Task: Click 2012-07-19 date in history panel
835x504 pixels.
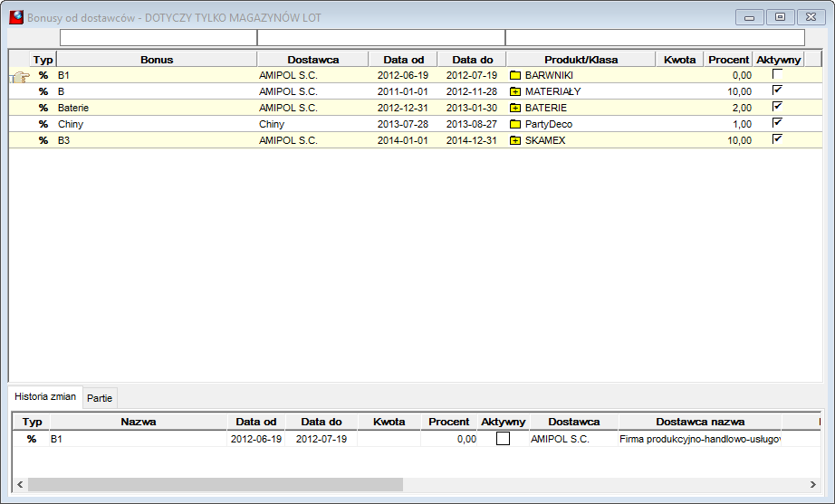Action: (x=322, y=439)
